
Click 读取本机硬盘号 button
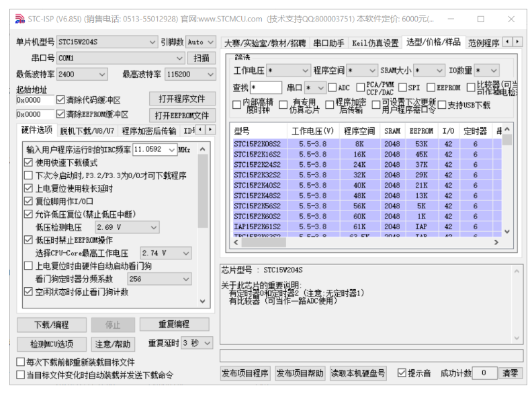(x=358, y=373)
